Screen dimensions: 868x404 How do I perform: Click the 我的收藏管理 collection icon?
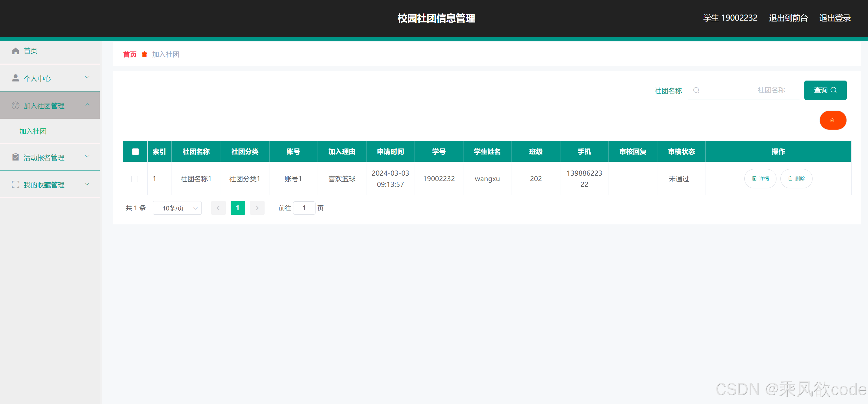(x=15, y=184)
